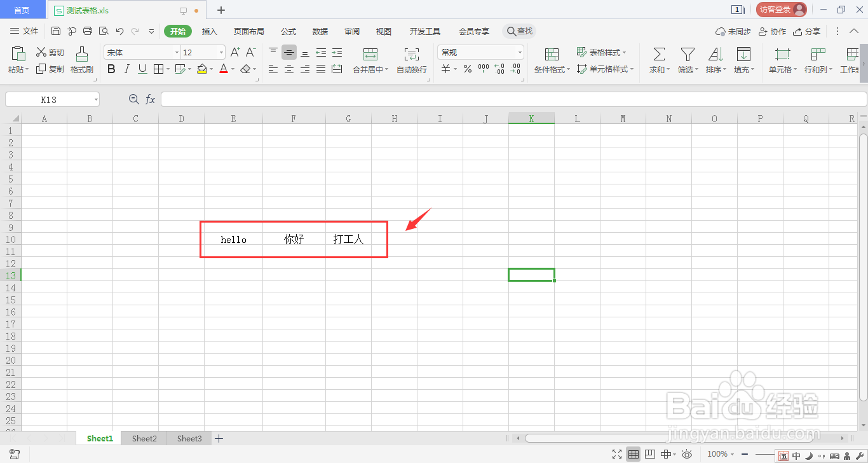Click the Select All corner triangle
Image resolution: width=868 pixels, height=463 pixels.
(x=15, y=118)
